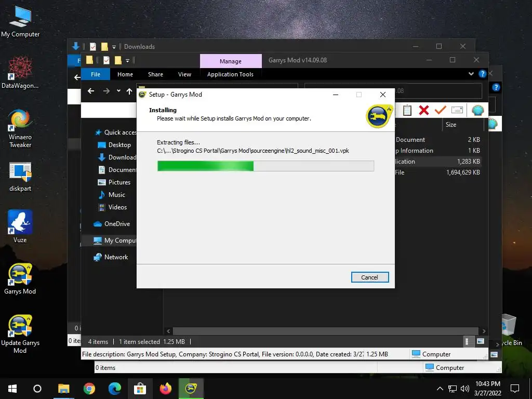The image size is (532, 399).
Task: Click the blue shell toolbar icon
Action: 478,110
